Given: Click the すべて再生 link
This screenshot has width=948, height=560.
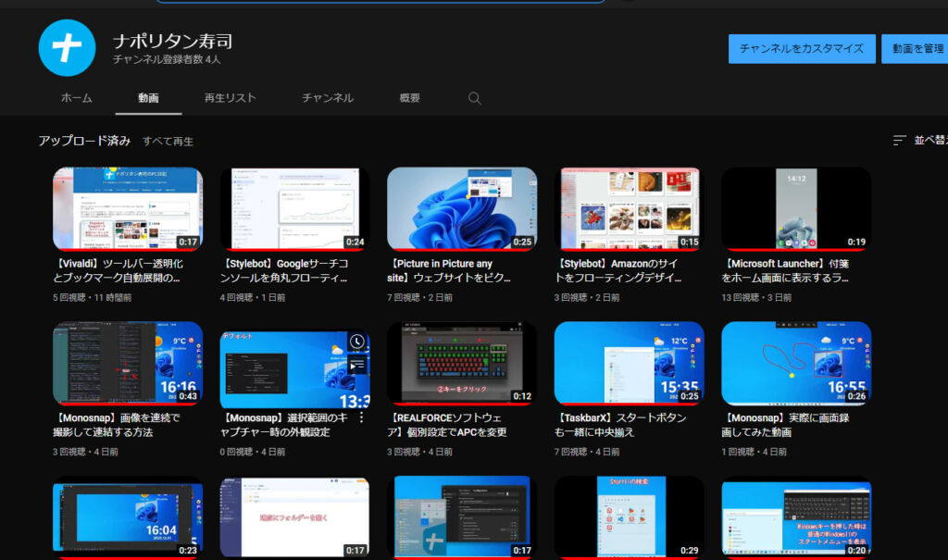Looking at the screenshot, I should pyautogui.click(x=168, y=141).
